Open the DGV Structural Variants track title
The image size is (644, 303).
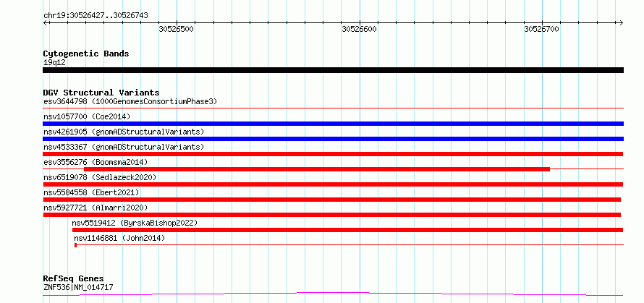pos(101,93)
